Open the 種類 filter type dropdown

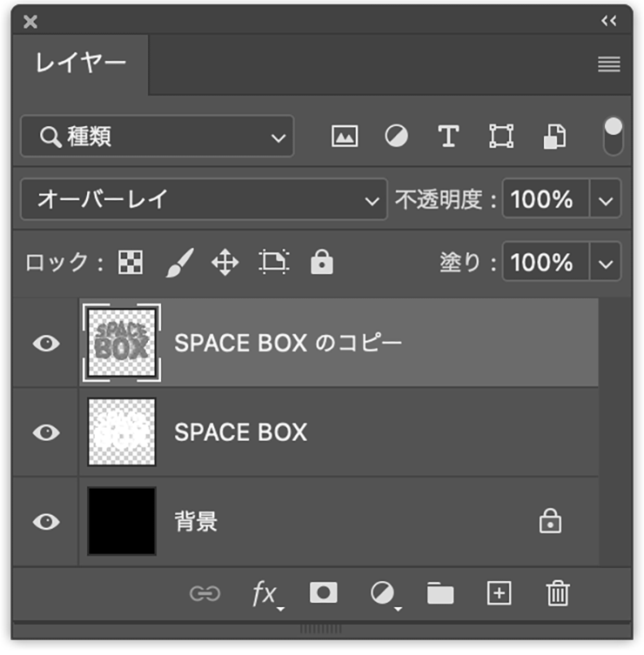(x=158, y=137)
